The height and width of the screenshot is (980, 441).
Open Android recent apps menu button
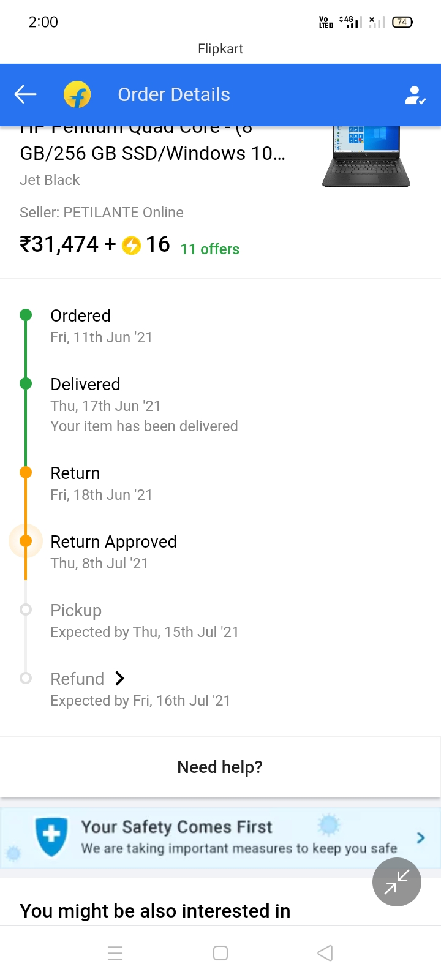pyautogui.click(x=115, y=953)
